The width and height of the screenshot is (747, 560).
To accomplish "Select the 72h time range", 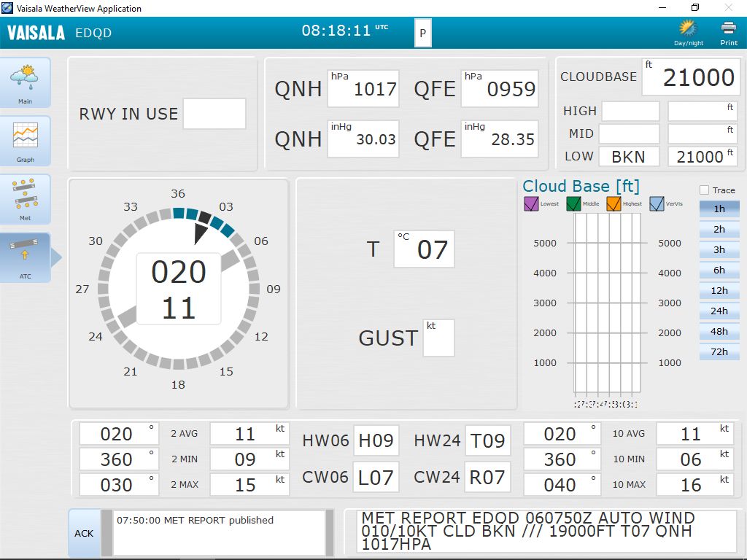I will [719, 352].
